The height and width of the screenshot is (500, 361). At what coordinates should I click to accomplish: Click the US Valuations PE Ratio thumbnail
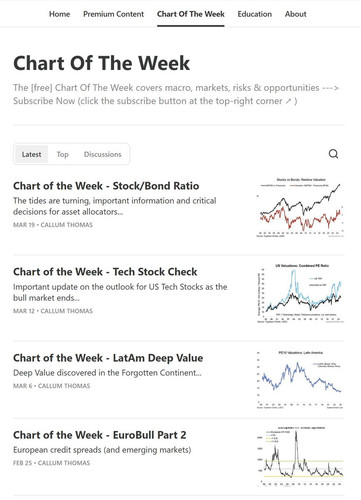pos(300,293)
